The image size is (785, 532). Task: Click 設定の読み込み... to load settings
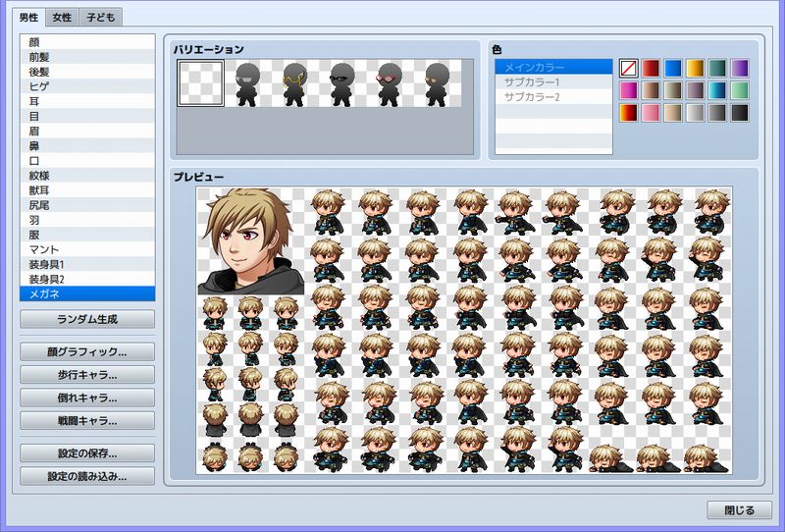coord(87,476)
